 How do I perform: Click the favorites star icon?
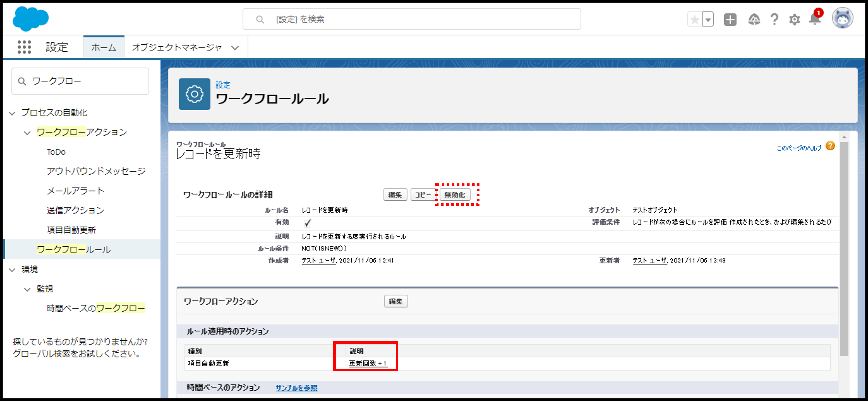click(x=695, y=19)
